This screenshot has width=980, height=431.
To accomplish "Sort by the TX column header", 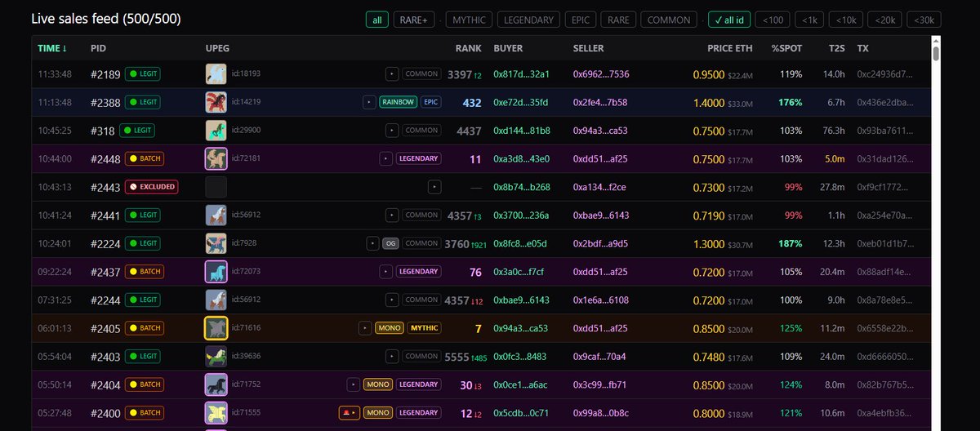I will coord(862,48).
